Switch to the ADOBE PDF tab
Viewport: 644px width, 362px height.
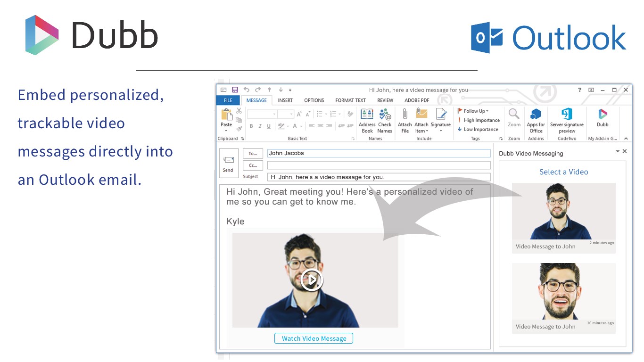[417, 100]
